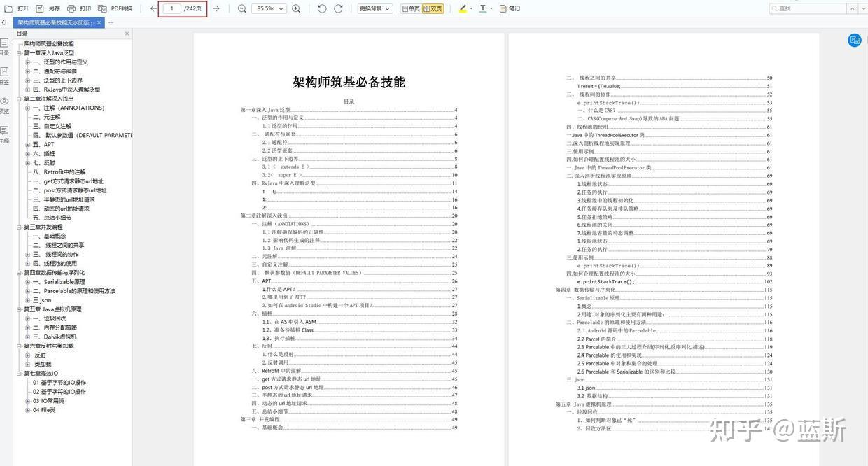The width and height of the screenshot is (868, 466).
Task: Click the 笔记 notes button
Action: 510,8
